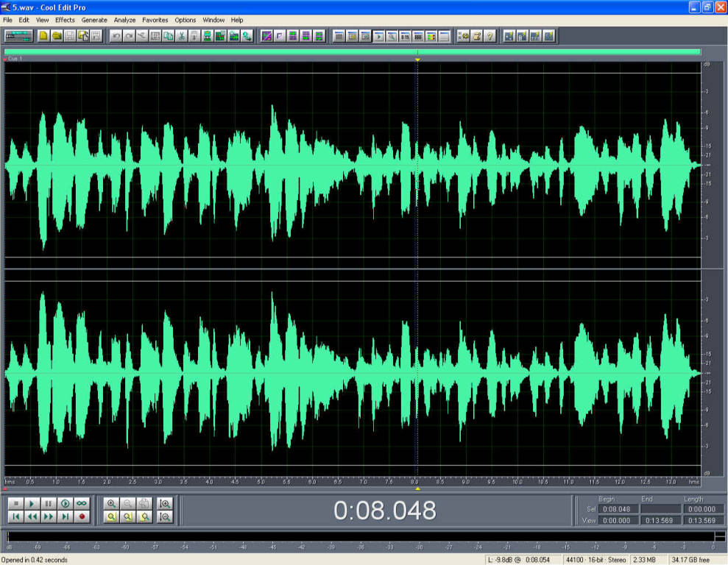The width and height of the screenshot is (728, 565).
Task: Click the Go to End transport button
Action: coord(66,517)
